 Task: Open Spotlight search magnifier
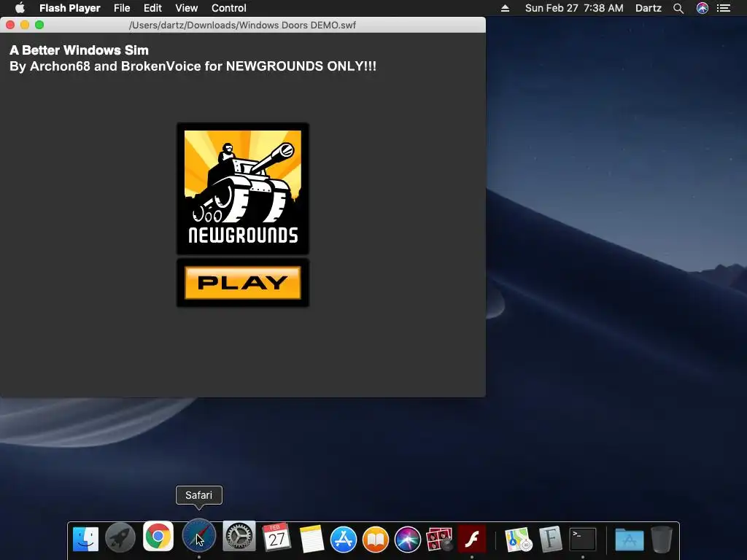point(678,8)
